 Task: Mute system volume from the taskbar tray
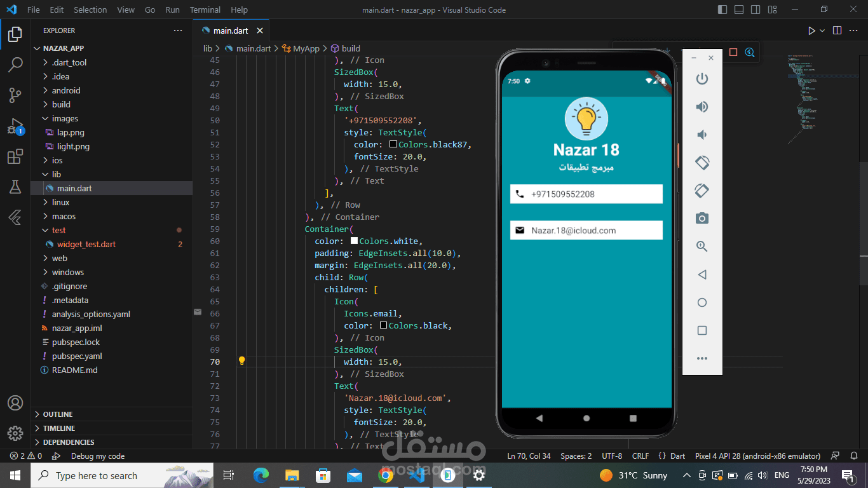[x=762, y=475]
